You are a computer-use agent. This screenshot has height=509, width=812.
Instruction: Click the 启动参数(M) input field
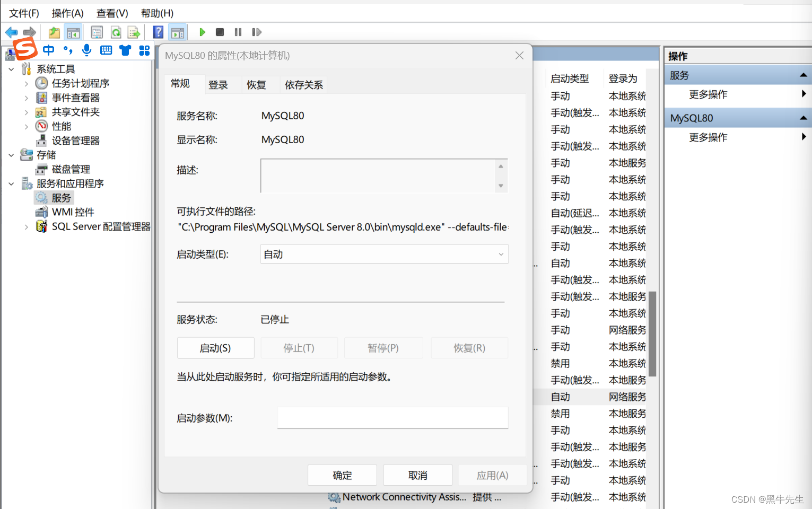(x=392, y=418)
